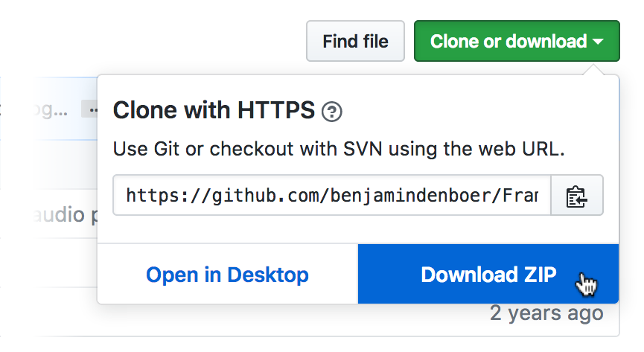Open the help icon beside Clone with HTTPS

(x=332, y=112)
